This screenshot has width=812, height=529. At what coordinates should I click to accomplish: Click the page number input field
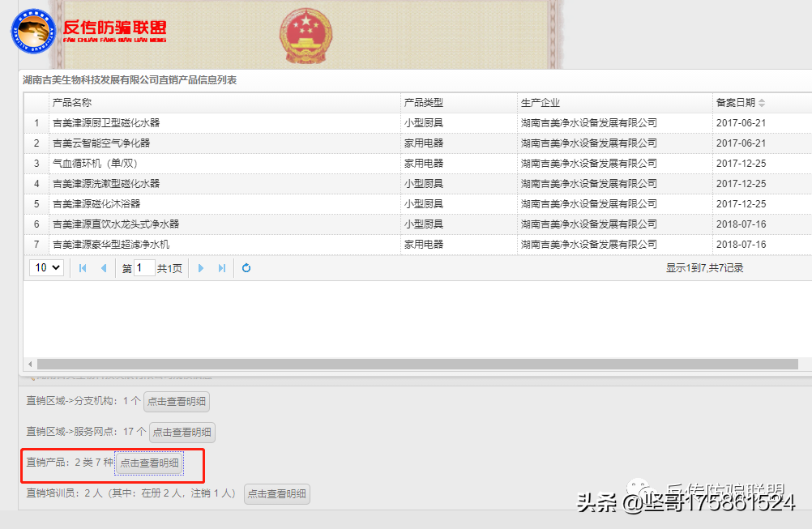144,268
